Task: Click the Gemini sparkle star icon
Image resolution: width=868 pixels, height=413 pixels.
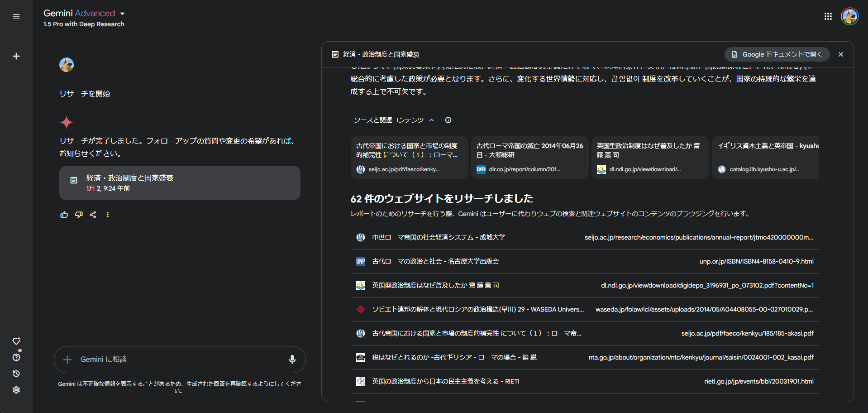Action: point(67,122)
